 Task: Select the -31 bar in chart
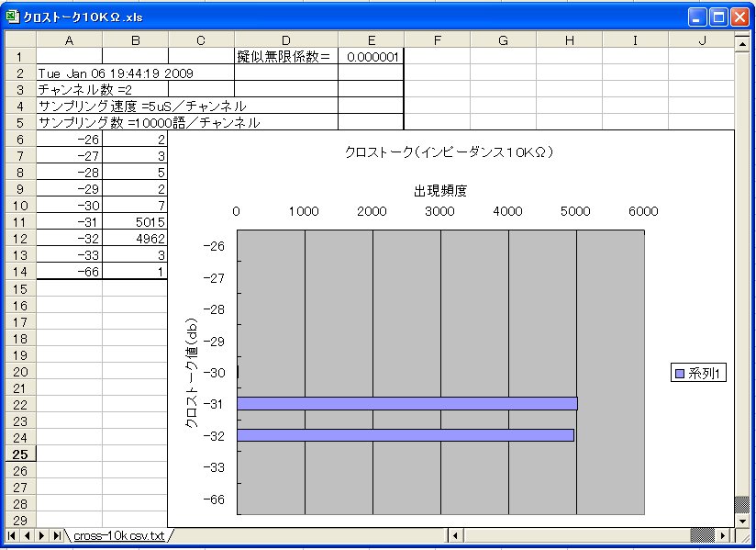(407, 404)
